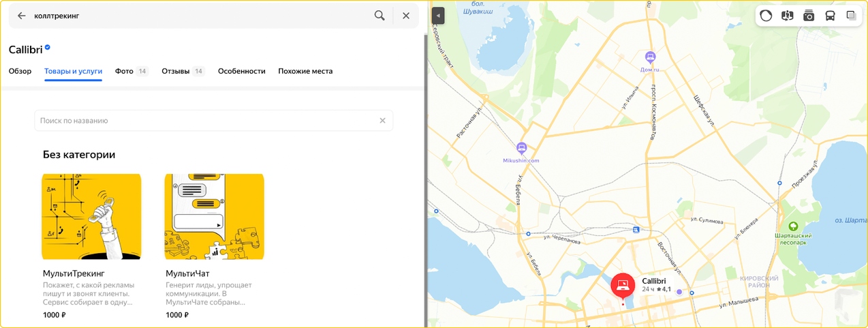This screenshot has height=328, width=868.
Task: Click the 1000 ₽ price under МультиЧат
Action: click(x=177, y=315)
